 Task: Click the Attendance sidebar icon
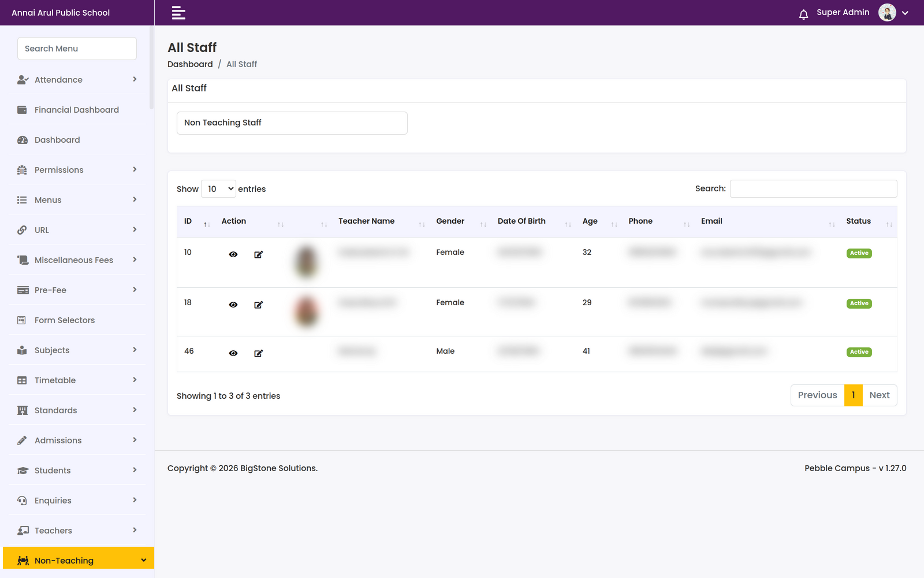pos(23,80)
